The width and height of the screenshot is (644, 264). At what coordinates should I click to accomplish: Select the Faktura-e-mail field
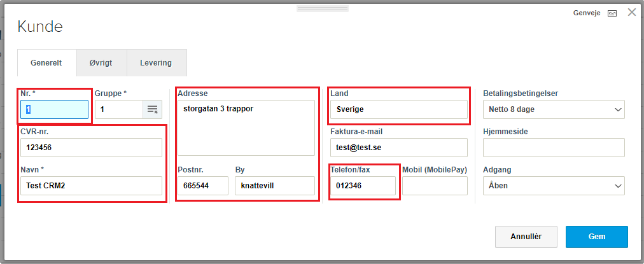[x=398, y=148]
